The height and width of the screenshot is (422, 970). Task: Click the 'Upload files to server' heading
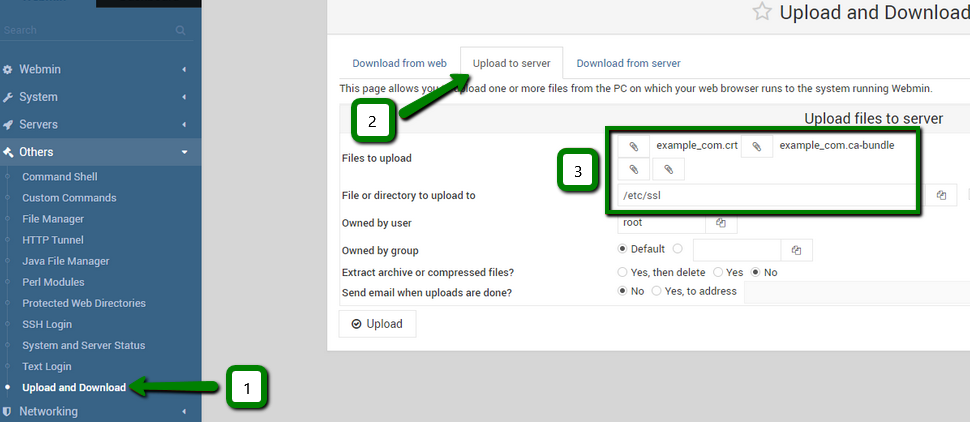873,118
